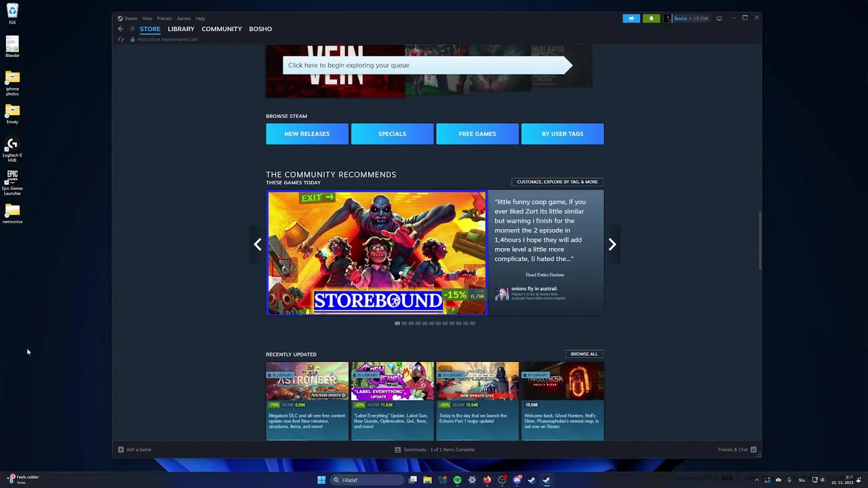The width and height of the screenshot is (868, 488).
Task: Open Firefox from the taskbar
Action: [x=487, y=480]
